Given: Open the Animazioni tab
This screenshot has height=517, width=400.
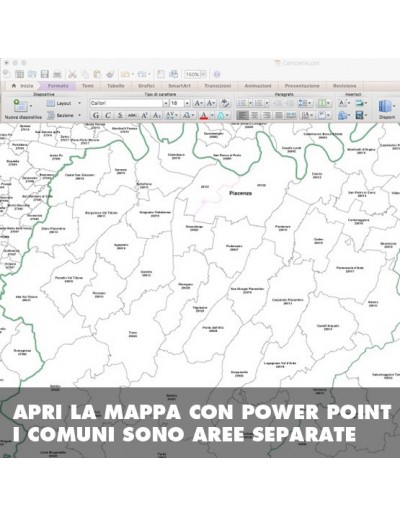Looking at the screenshot, I should point(258,86).
